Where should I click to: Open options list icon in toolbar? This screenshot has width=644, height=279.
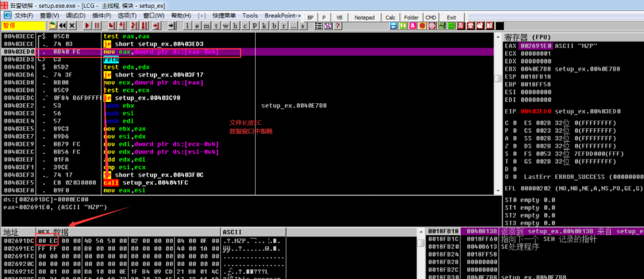(318, 25)
